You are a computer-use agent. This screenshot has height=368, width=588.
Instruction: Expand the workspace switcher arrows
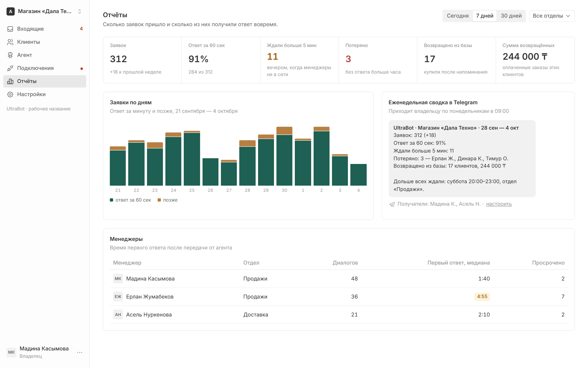tap(79, 11)
